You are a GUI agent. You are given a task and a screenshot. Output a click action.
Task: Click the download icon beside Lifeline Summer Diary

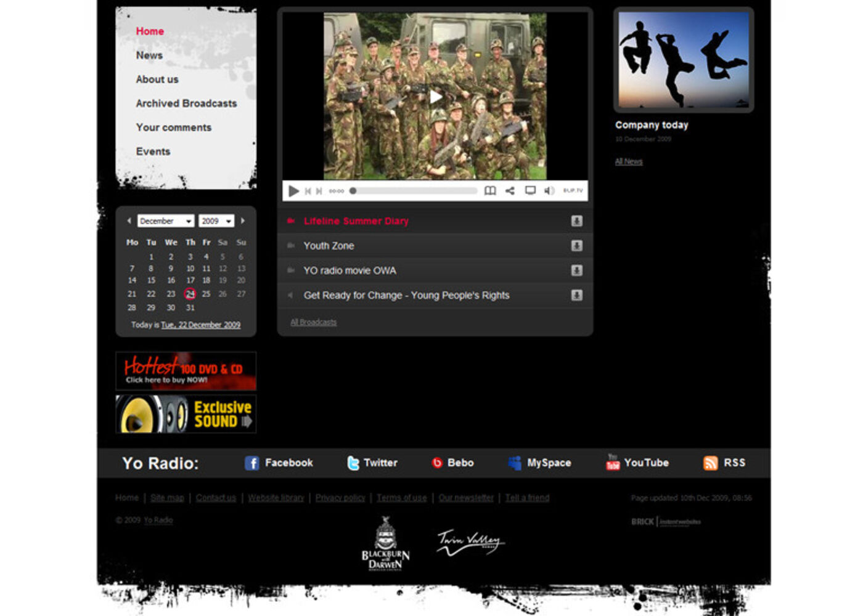click(x=577, y=221)
